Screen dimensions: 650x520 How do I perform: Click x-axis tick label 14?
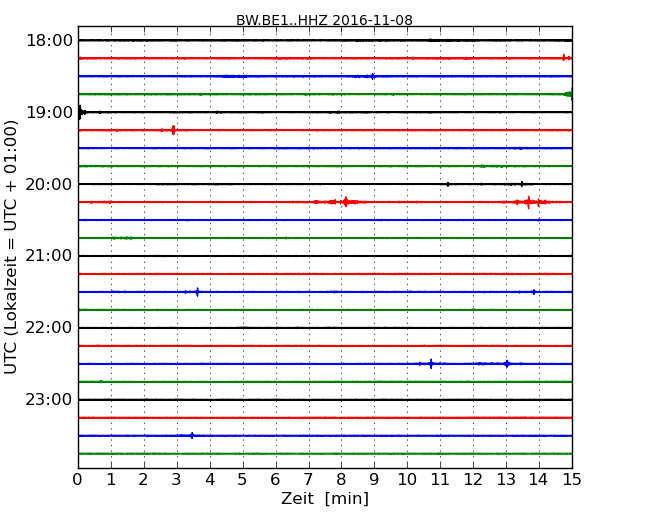point(539,480)
